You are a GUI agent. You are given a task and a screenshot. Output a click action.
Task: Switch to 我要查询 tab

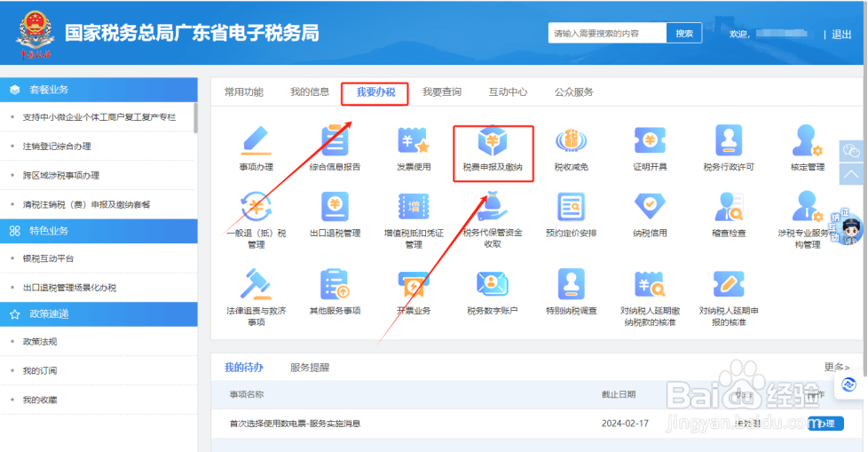(442, 92)
